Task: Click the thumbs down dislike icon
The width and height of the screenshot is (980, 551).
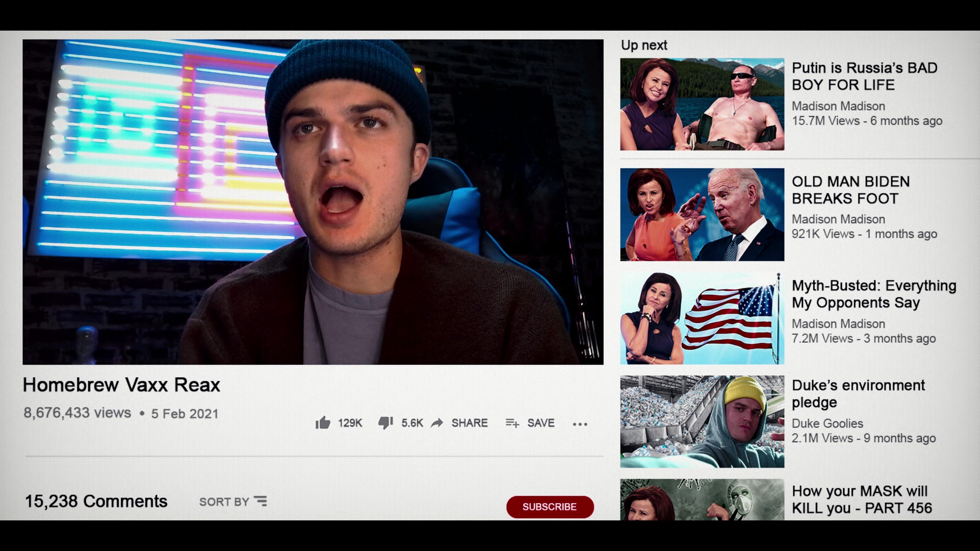Action: [x=385, y=423]
